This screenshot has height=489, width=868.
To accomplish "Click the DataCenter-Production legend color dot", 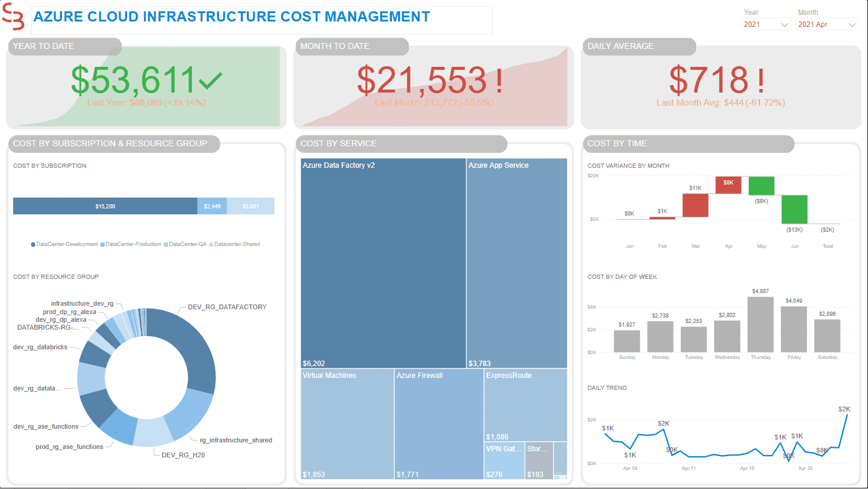I will (103, 244).
